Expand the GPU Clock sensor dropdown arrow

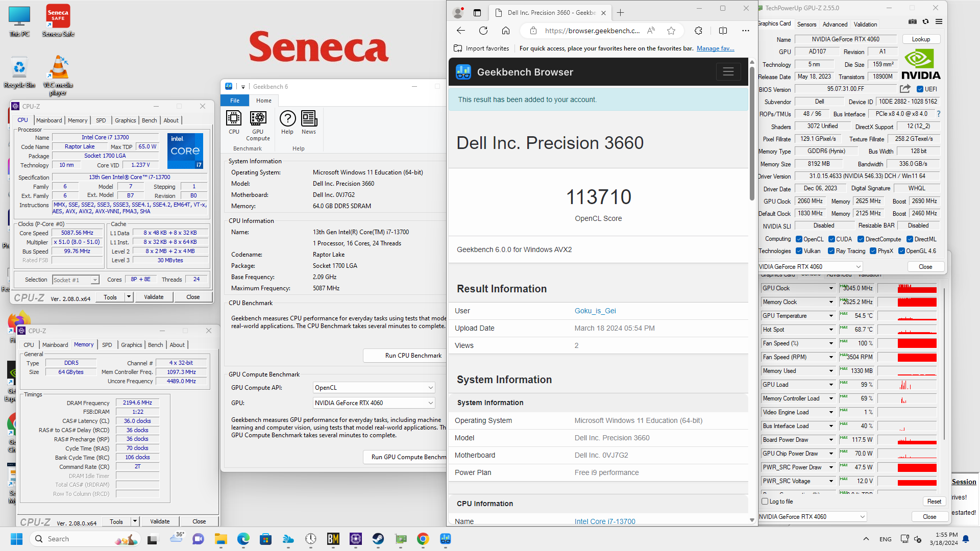click(x=831, y=288)
